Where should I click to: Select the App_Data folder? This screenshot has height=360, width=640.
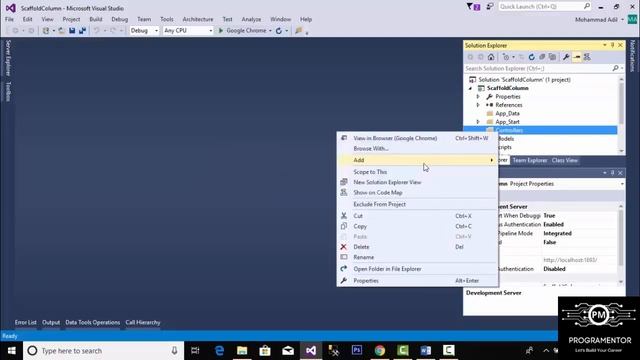[507, 113]
